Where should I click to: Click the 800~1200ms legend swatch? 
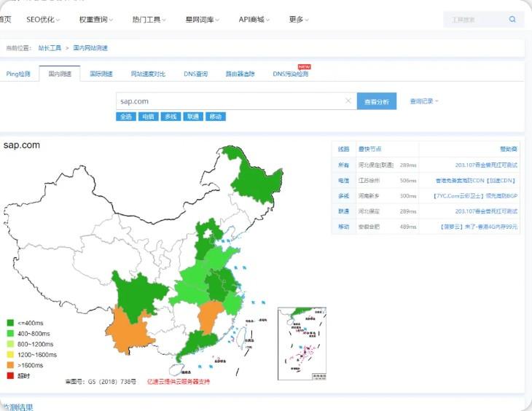point(10,344)
